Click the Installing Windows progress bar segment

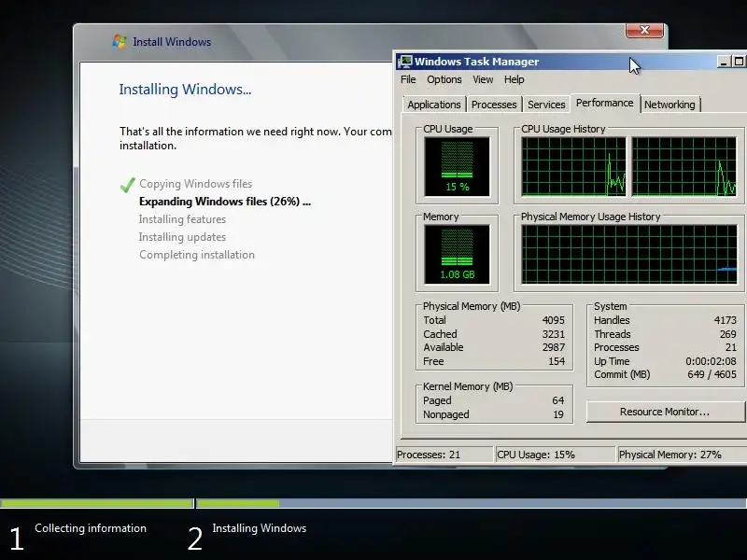pyautogui.click(x=472, y=503)
